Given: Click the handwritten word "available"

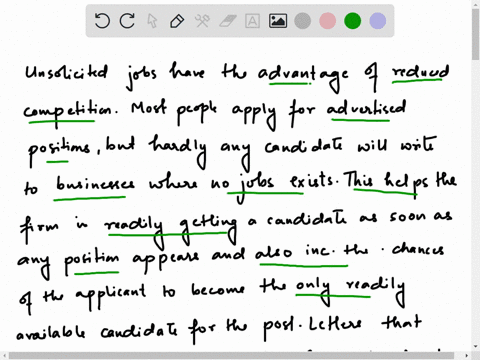Looking at the screenshot, I should pyautogui.click(x=51, y=331).
